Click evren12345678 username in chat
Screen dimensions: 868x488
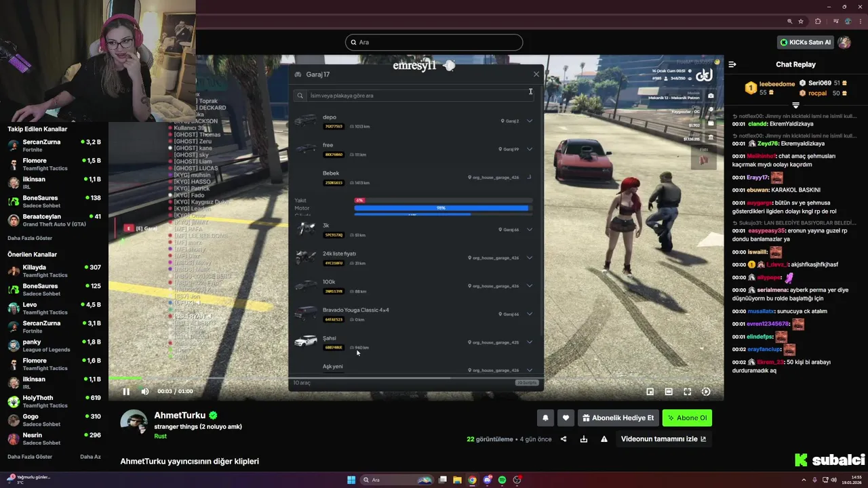(x=768, y=324)
